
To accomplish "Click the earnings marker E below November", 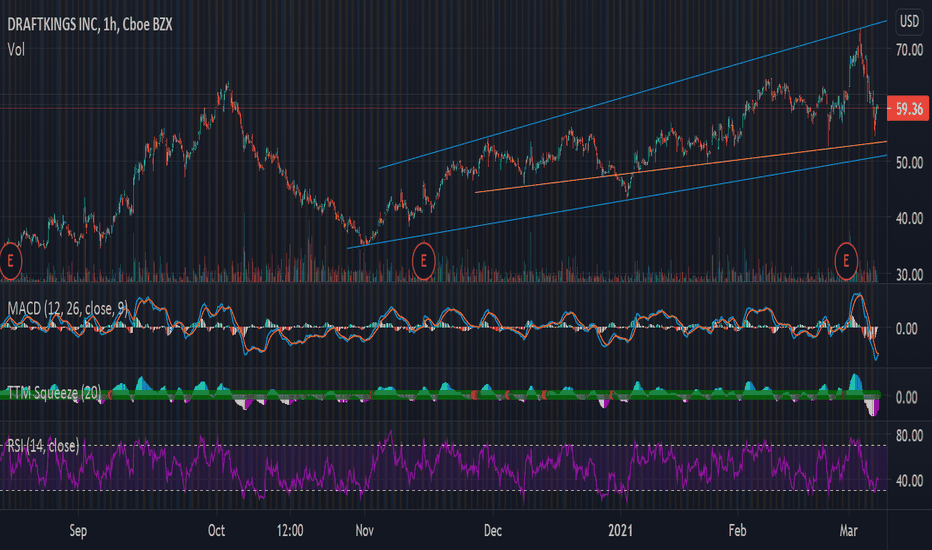I will click(423, 260).
